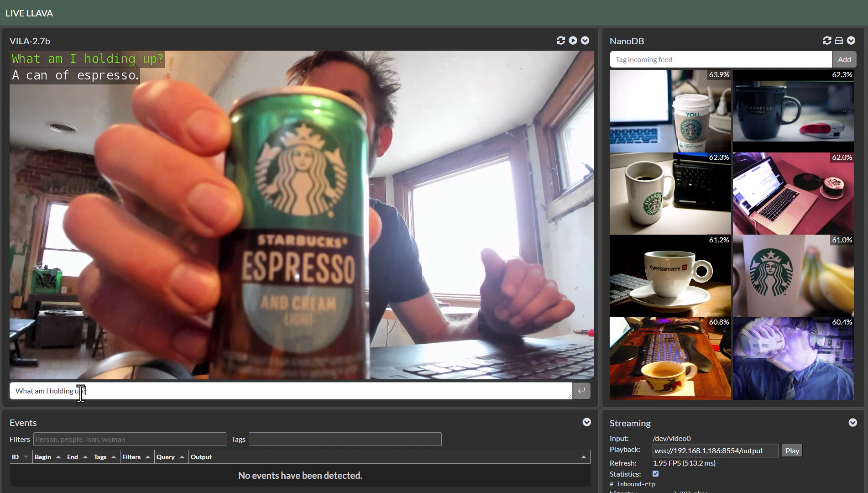Open the 62.3% white Starbucks mug thumbnail
The image size is (868, 493).
670,194
